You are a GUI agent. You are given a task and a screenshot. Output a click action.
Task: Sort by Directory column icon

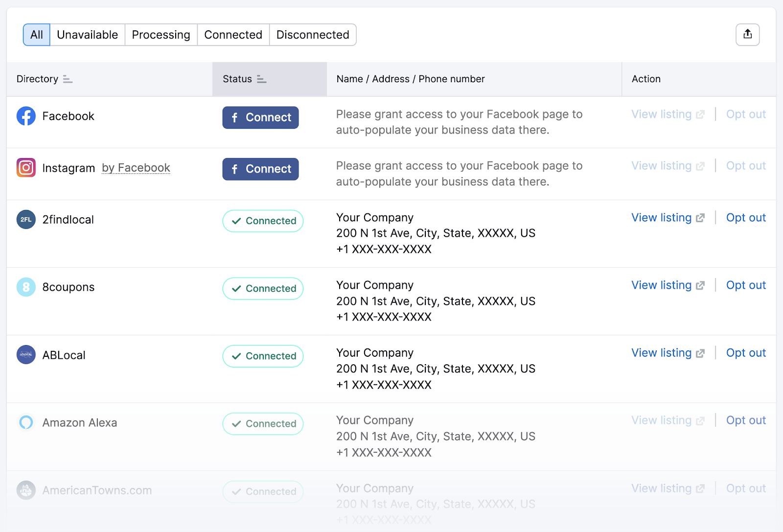68,79
